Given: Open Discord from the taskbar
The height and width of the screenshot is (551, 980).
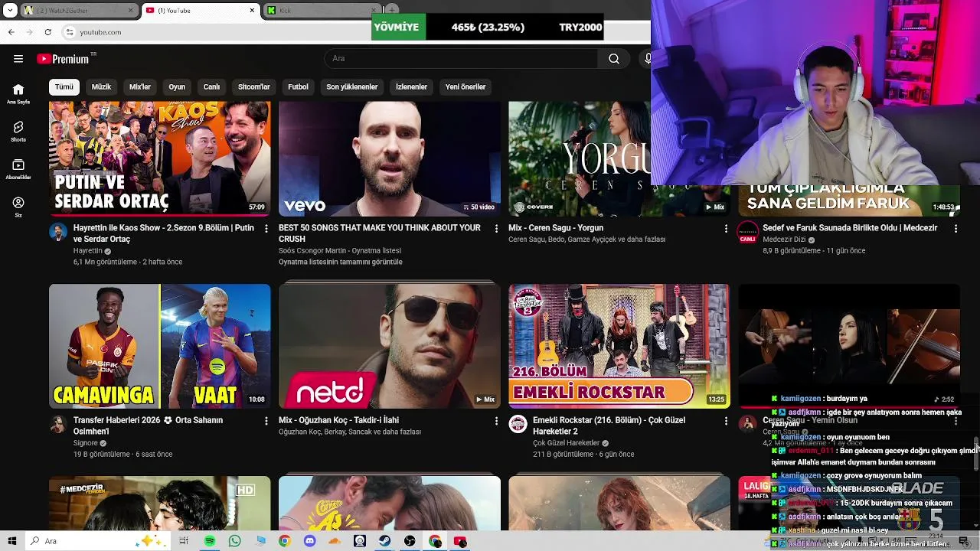Looking at the screenshot, I should click(309, 541).
